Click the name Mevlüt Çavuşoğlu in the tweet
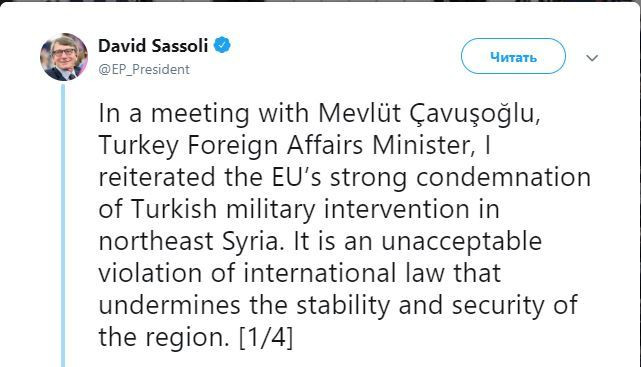641x367 pixels. click(429, 114)
